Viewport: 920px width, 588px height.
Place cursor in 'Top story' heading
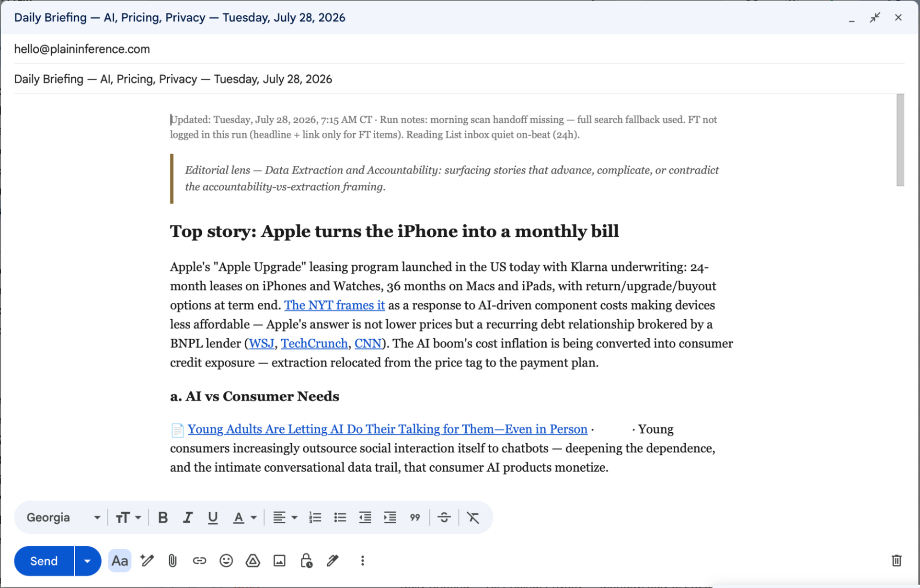394,231
